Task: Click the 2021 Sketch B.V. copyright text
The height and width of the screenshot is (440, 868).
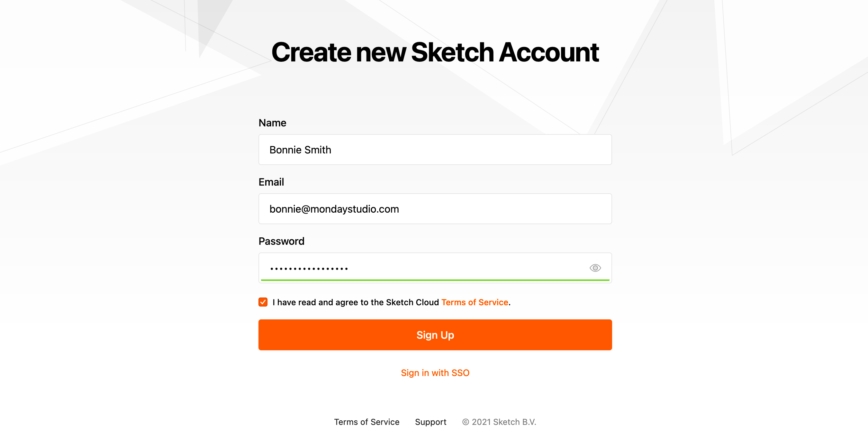Action: [x=499, y=422]
